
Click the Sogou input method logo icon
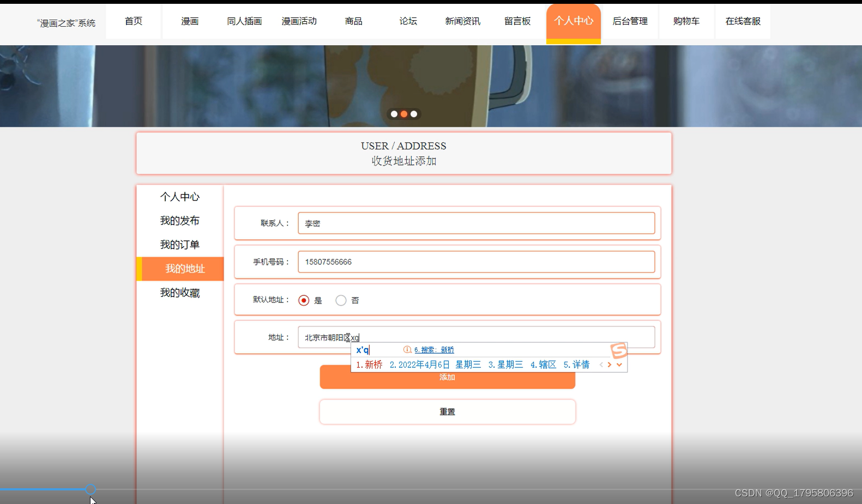pos(619,350)
